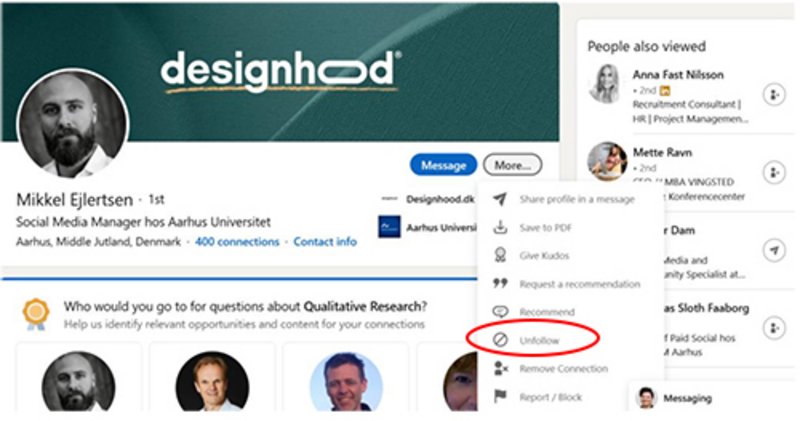Click the Give Kudos ribbon icon
Viewport: 800px width, 421px height.
[x=500, y=255]
